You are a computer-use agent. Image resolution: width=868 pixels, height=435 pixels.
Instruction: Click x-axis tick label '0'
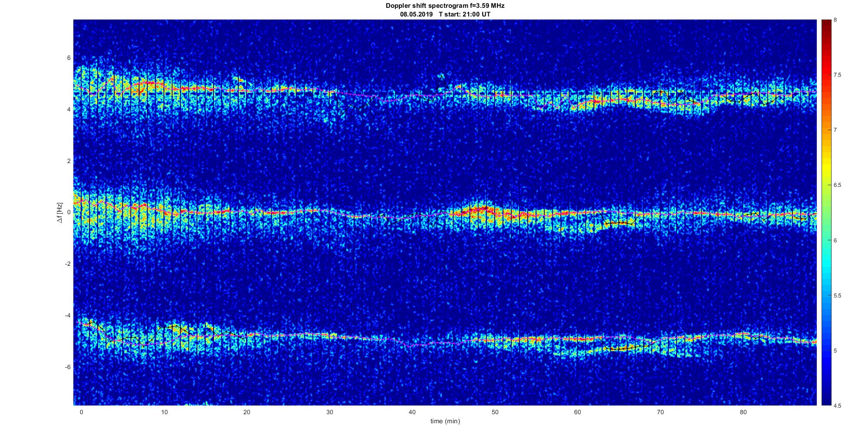pos(81,412)
